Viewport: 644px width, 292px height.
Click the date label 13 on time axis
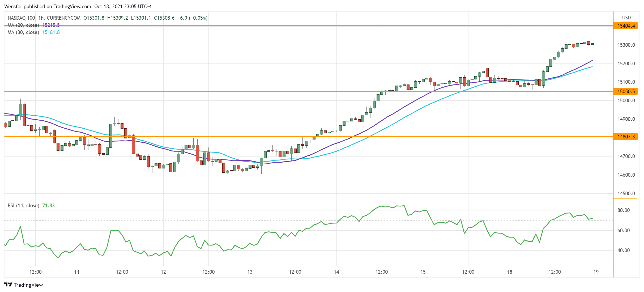[x=250, y=272]
